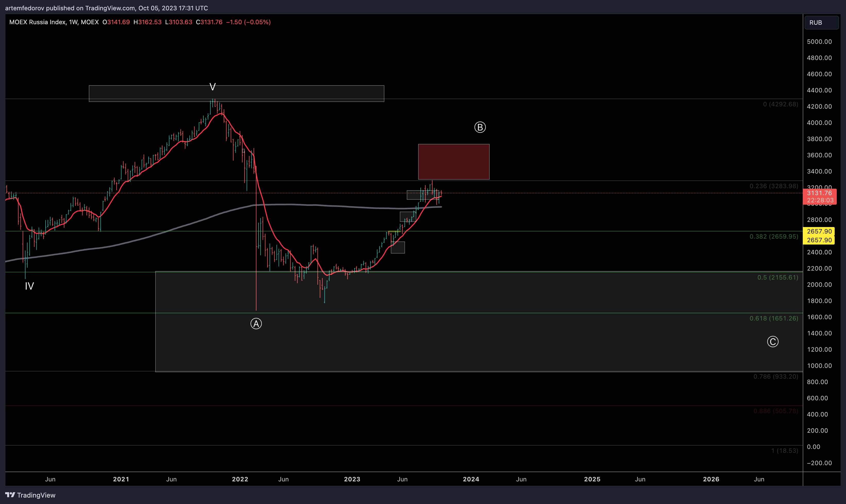Image resolution: width=846 pixels, height=504 pixels.
Task: Click the Fibonacci label 0.618 (1651.26)
Action: pyautogui.click(x=774, y=318)
